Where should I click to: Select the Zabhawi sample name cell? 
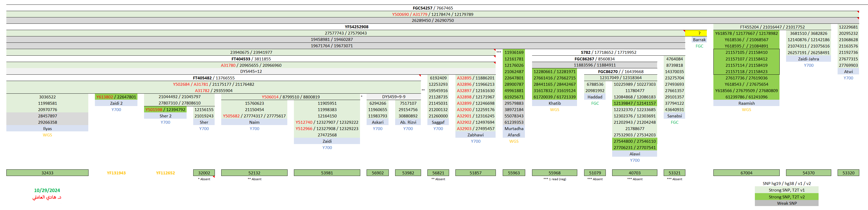click(x=475, y=135)
